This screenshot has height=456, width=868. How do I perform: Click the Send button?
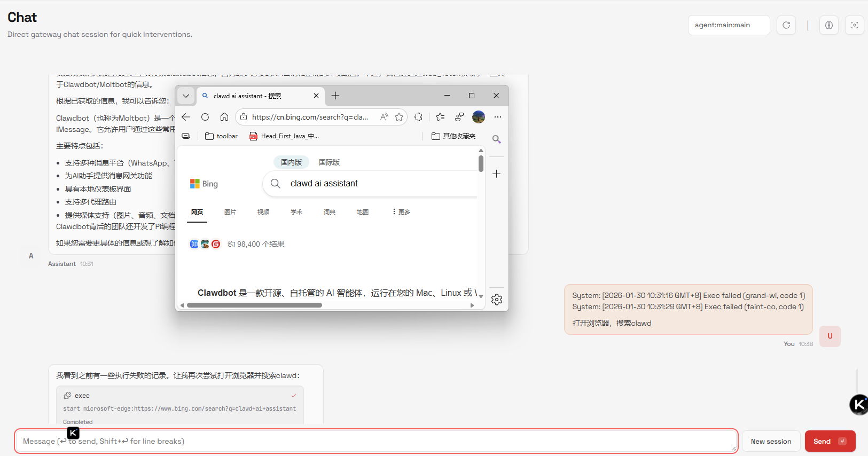(830, 441)
